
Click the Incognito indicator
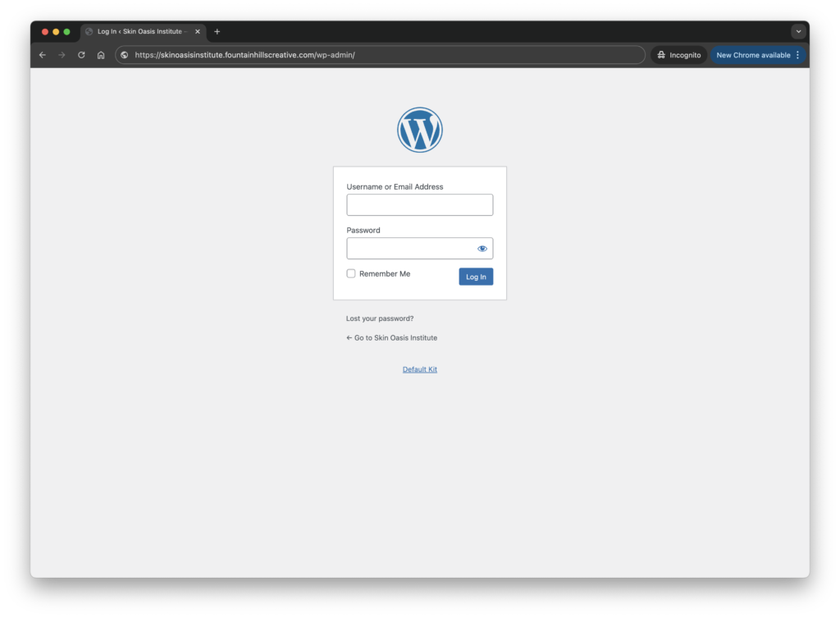[678, 55]
